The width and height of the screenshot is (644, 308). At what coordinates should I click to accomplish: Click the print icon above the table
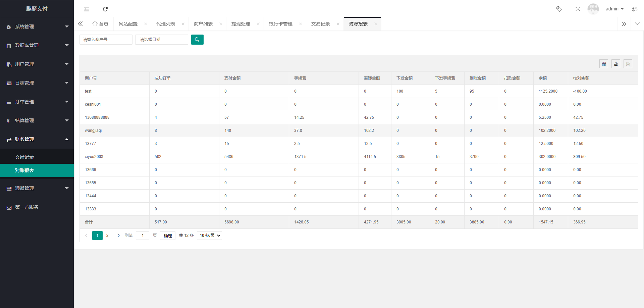click(x=628, y=64)
